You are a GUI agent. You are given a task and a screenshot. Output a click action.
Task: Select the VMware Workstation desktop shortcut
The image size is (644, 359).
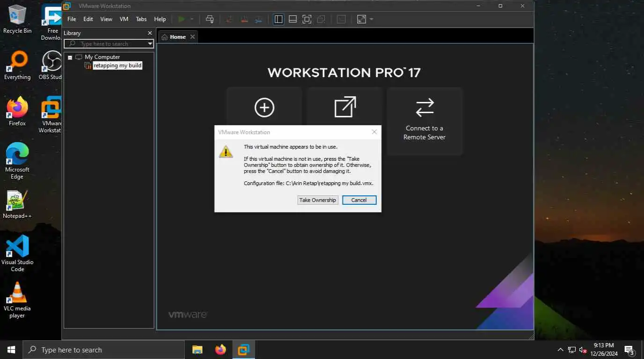[x=50, y=115]
